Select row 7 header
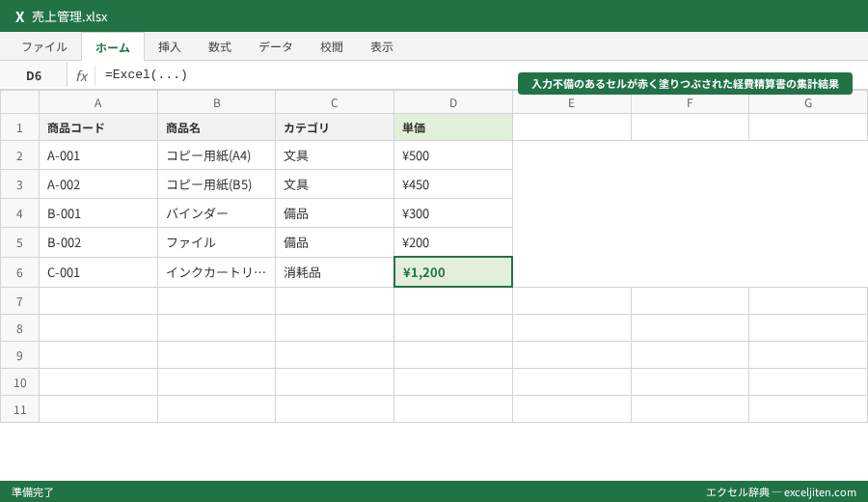The image size is (868, 502). tap(19, 301)
